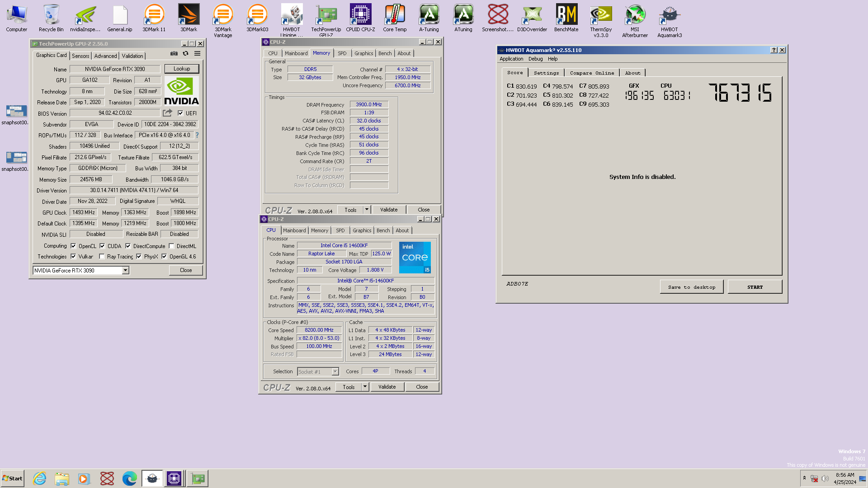Open the 3DMark03 desktop shortcut
Viewport: 868px width, 488px height.
[x=257, y=18]
